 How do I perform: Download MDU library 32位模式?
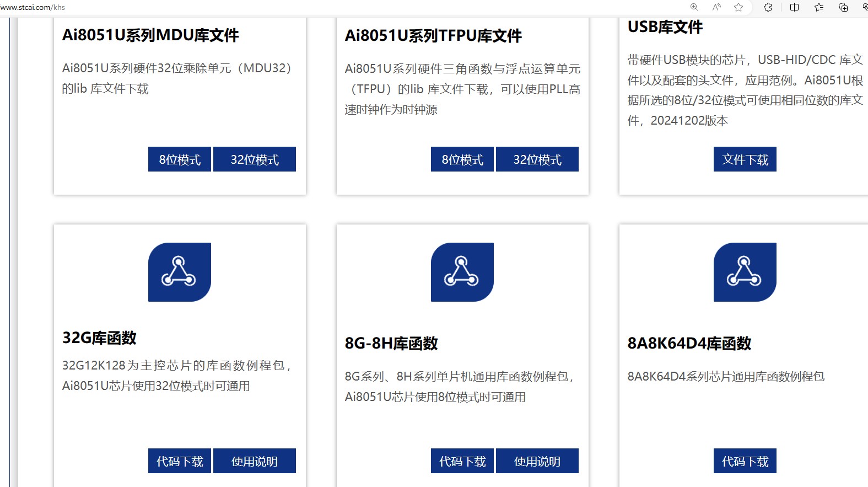pos(255,159)
